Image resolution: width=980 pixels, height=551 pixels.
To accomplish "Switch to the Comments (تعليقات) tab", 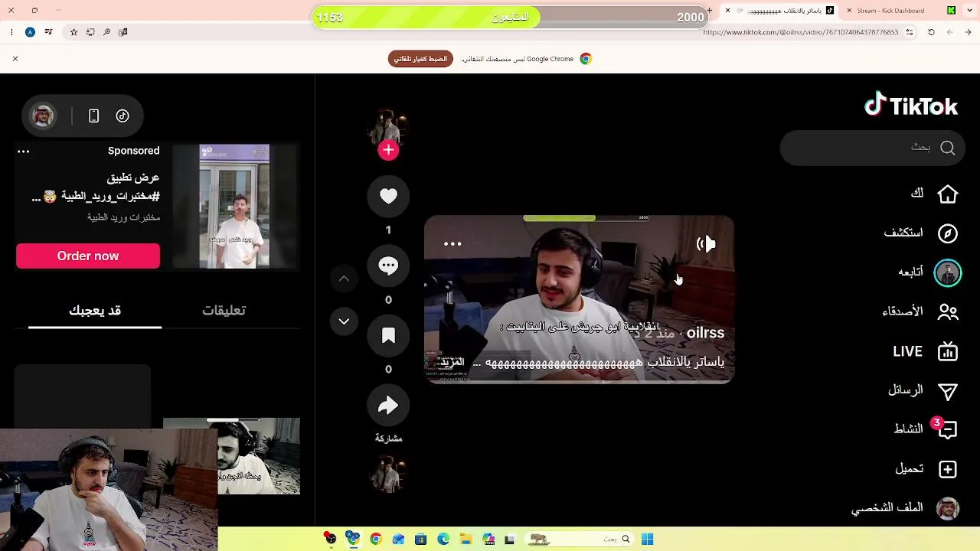I will click(224, 310).
